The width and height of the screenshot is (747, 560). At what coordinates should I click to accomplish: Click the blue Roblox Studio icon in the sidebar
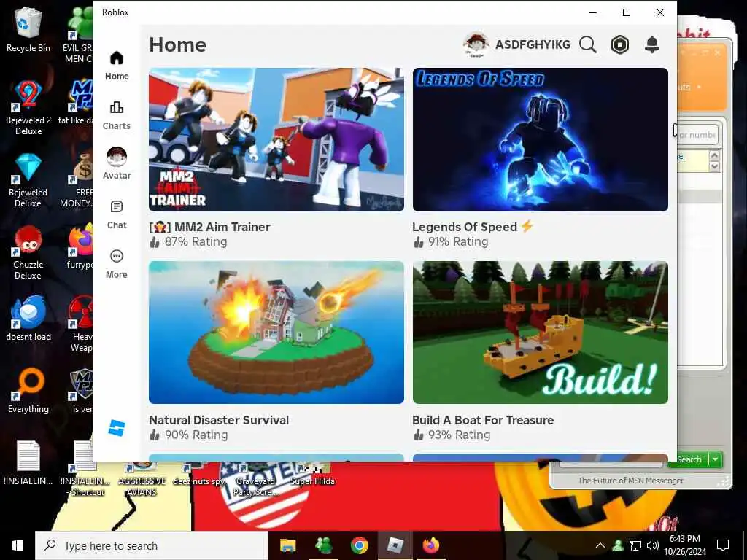tap(117, 428)
